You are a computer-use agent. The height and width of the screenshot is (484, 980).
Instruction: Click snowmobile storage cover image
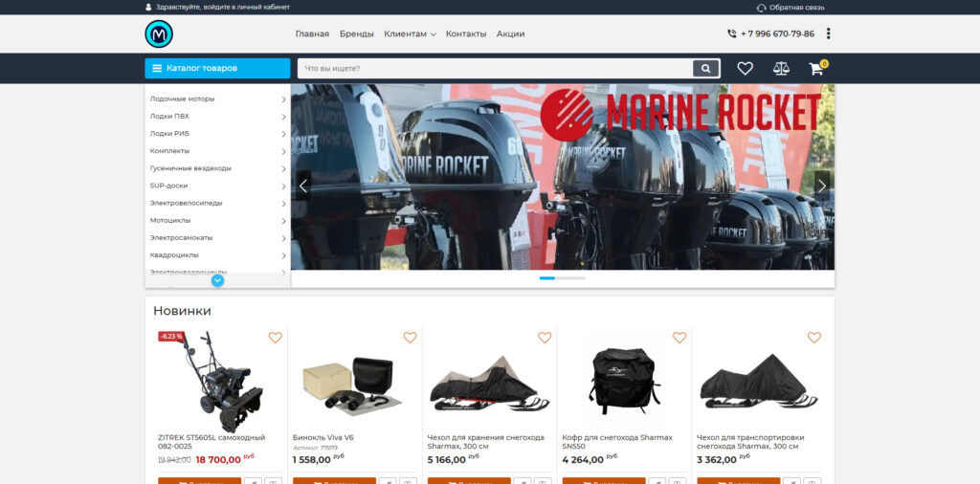[x=489, y=384]
